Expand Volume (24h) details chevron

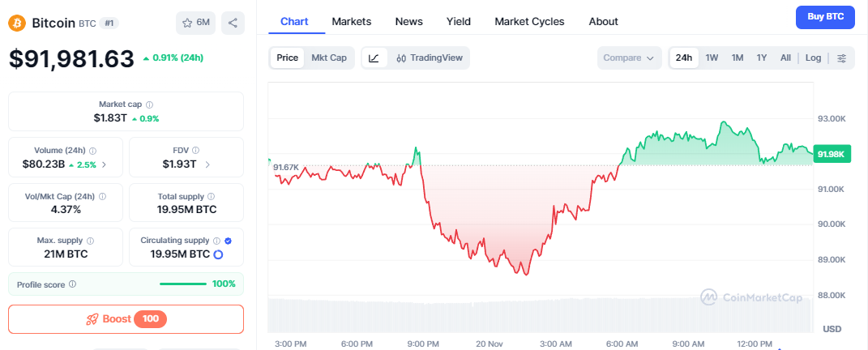click(104, 164)
